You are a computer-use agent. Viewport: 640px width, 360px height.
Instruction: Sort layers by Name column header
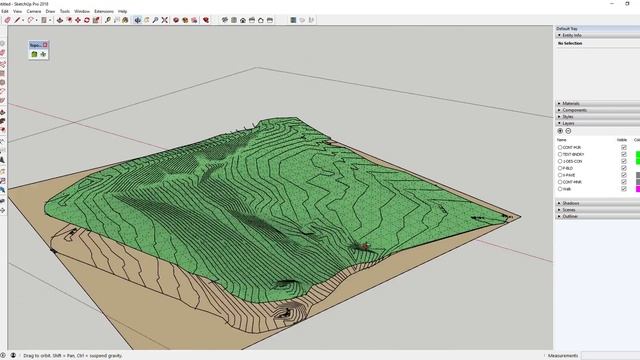pyautogui.click(x=562, y=140)
